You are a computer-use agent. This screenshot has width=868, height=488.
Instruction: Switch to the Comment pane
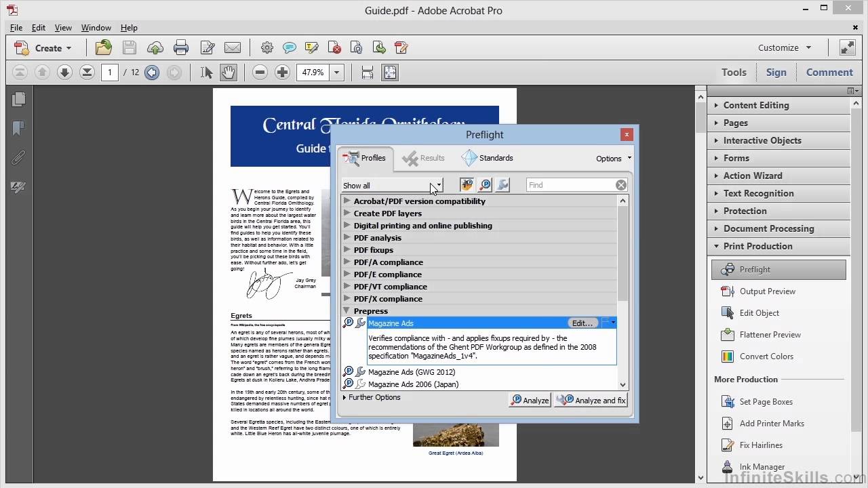pyautogui.click(x=829, y=72)
